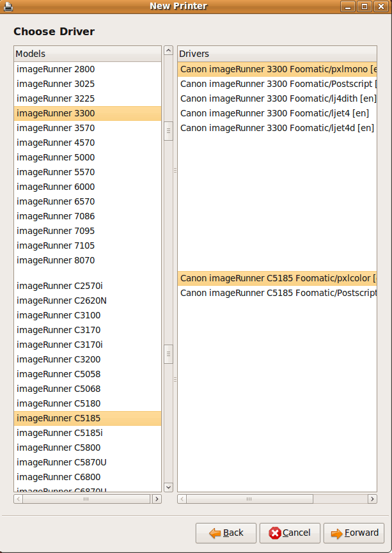Click the Models list scroll-up arrow
This screenshot has height=553, width=392.
(x=169, y=51)
